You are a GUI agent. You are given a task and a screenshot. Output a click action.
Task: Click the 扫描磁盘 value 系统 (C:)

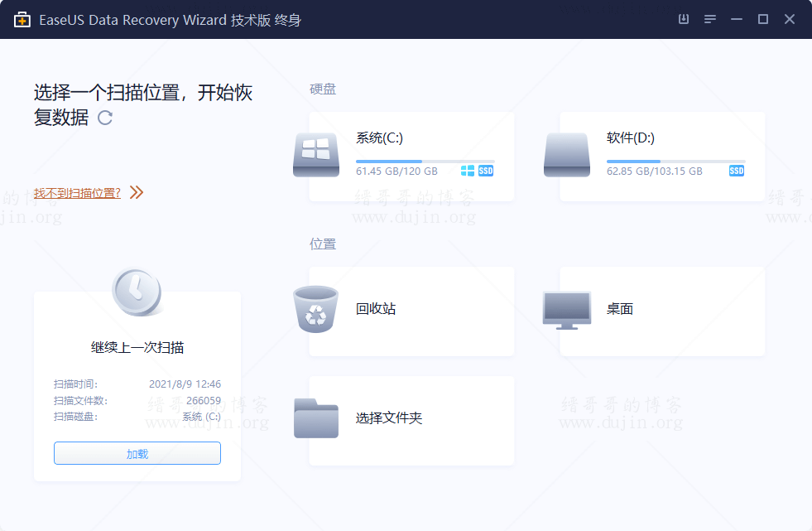click(201, 417)
